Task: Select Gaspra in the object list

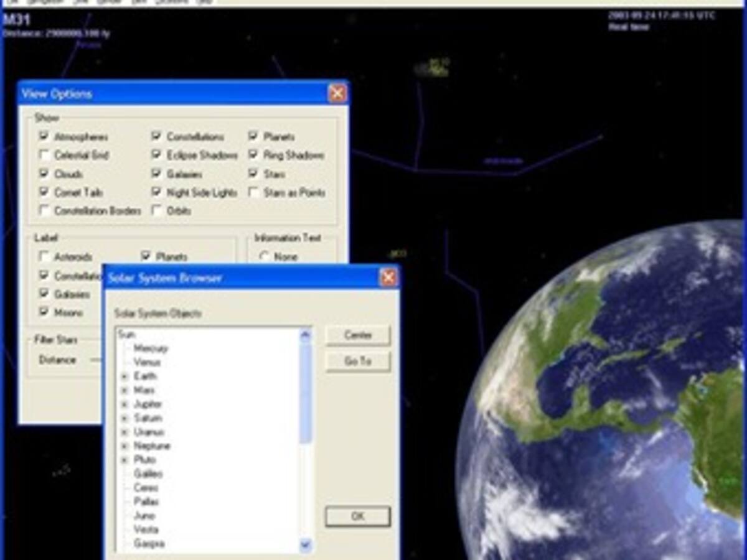Action: pos(149,544)
